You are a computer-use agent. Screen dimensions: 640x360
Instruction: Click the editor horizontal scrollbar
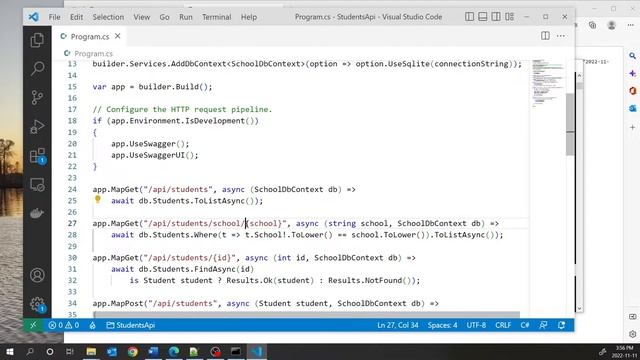coord(306,315)
